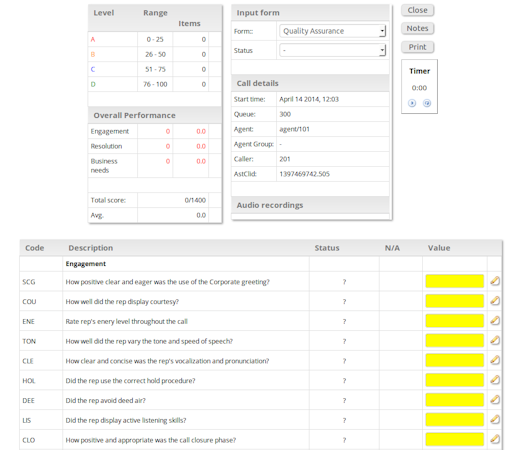Image resolution: width=518 pixels, height=450 pixels.
Task: Click the edit pencil icon for COU row
Action: point(495,301)
